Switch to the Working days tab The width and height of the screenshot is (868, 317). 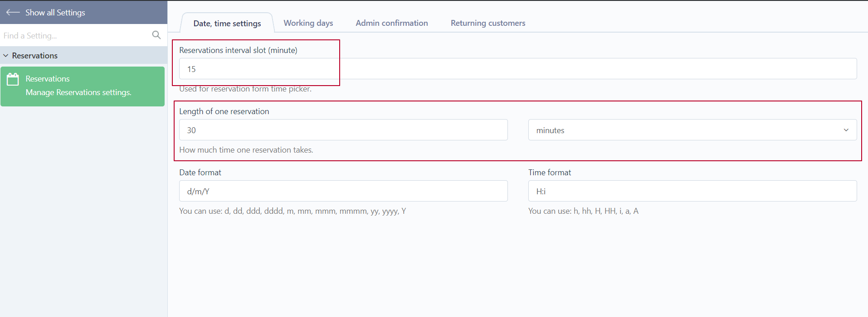(308, 23)
